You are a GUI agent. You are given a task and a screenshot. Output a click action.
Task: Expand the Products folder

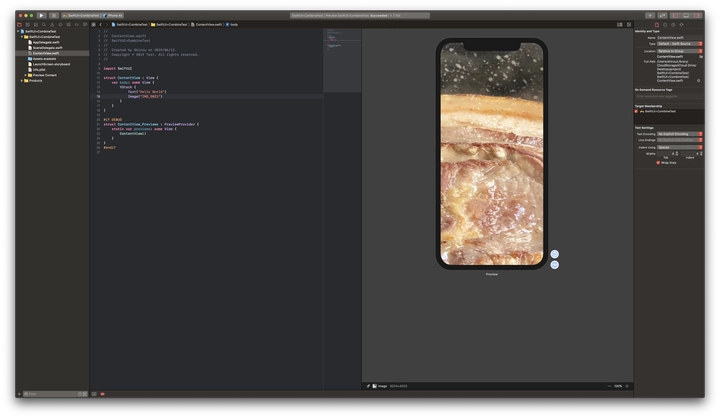pyautogui.click(x=22, y=80)
